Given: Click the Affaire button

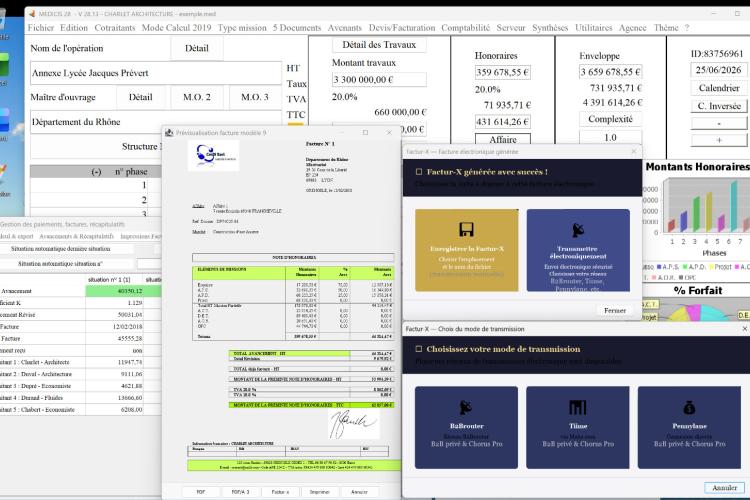Looking at the screenshot, I should click(x=503, y=139).
